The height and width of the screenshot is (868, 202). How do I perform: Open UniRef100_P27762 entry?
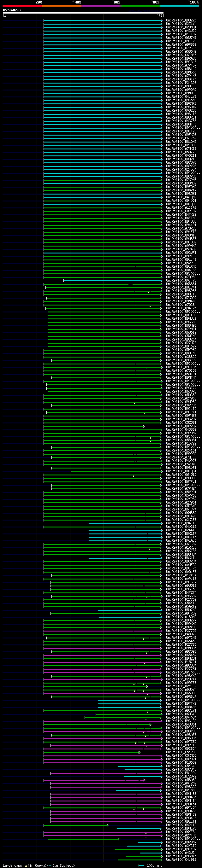(181, 599)
